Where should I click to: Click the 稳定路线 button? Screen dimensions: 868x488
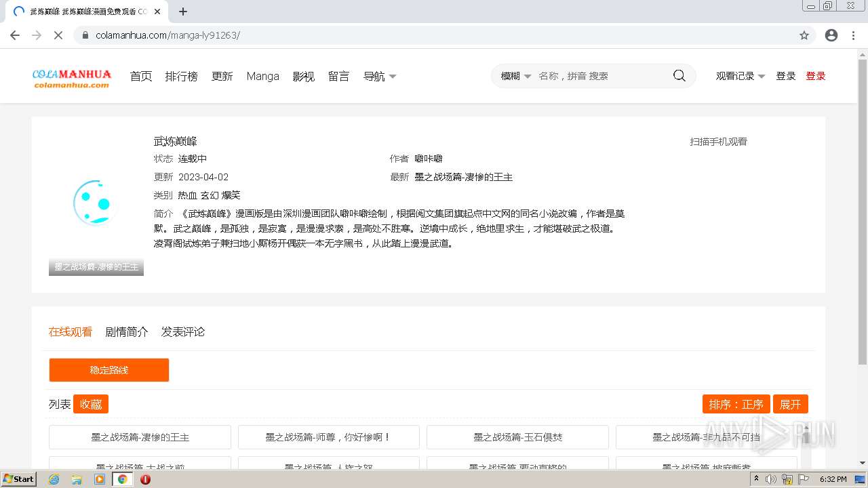pyautogui.click(x=109, y=370)
